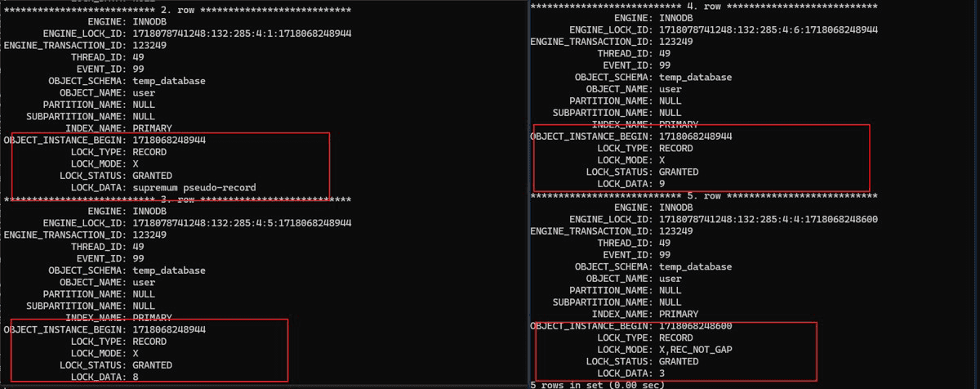Select LOCK_DATA value 'supremum pseudo-record'
Screen dimensions: 980x389
[194, 188]
